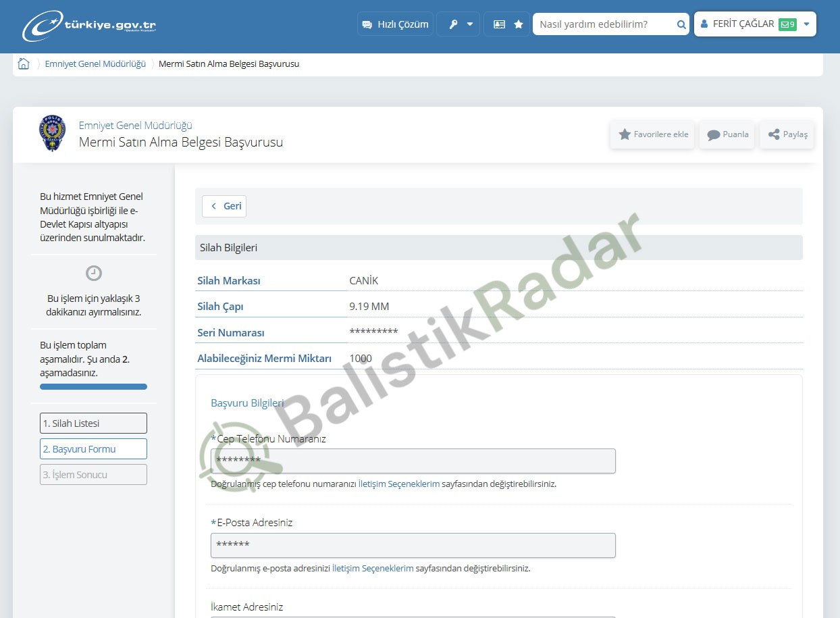Image resolution: width=840 pixels, height=618 pixels.
Task: Open İletişim Seçeneklerim link under email field
Action: tap(373, 569)
